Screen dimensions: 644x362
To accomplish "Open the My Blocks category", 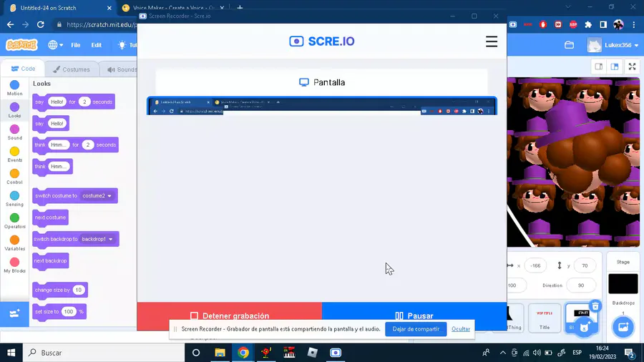I will [x=14, y=265].
